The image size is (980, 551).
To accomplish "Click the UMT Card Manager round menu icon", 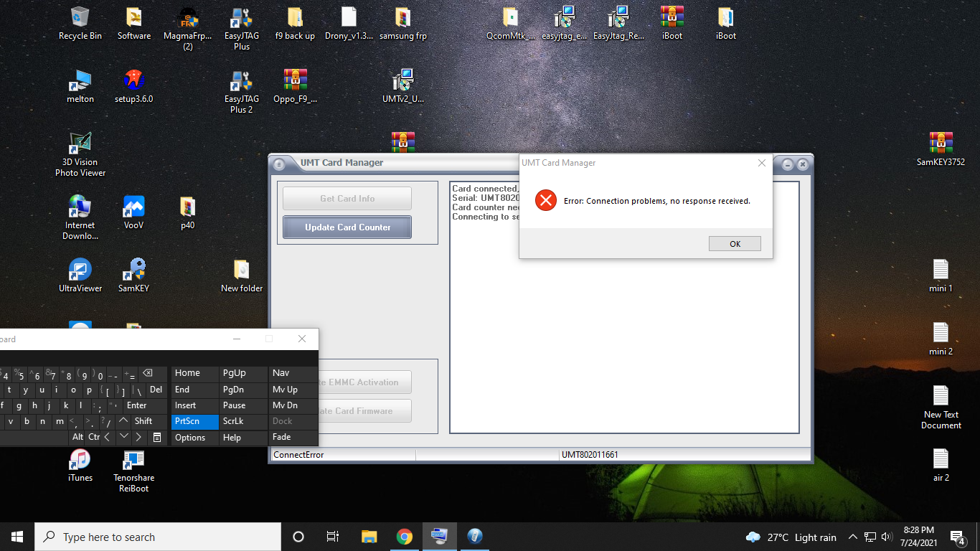I will [x=280, y=164].
